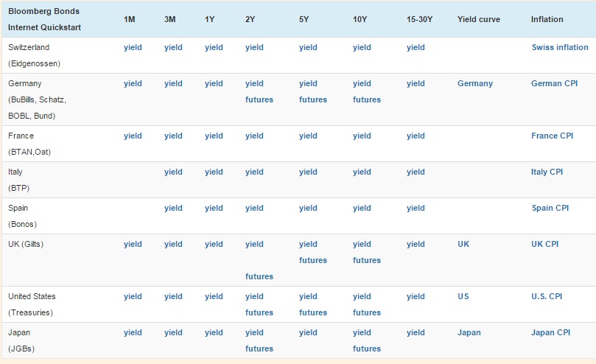This screenshot has width=596, height=364.
Task: Open UK Gilts 2Y futures link
Action: (259, 276)
